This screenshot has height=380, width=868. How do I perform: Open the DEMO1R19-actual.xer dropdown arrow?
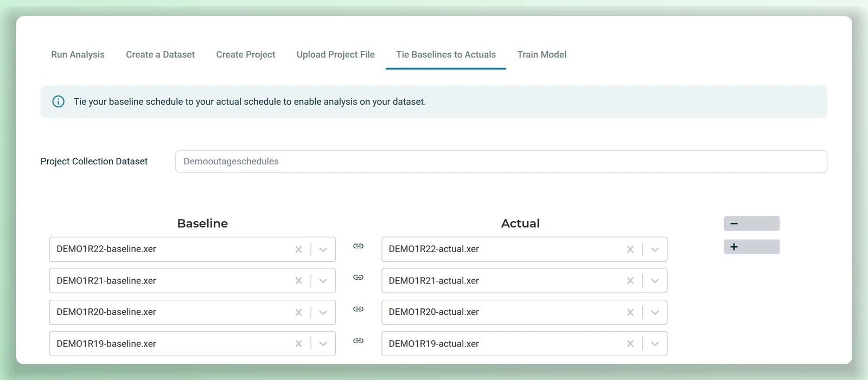coord(655,344)
